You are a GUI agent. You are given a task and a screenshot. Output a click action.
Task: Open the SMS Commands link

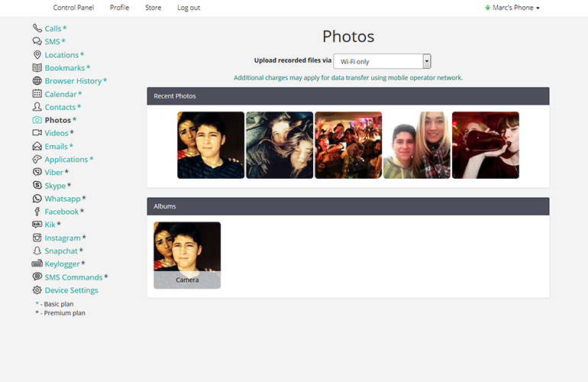(73, 277)
